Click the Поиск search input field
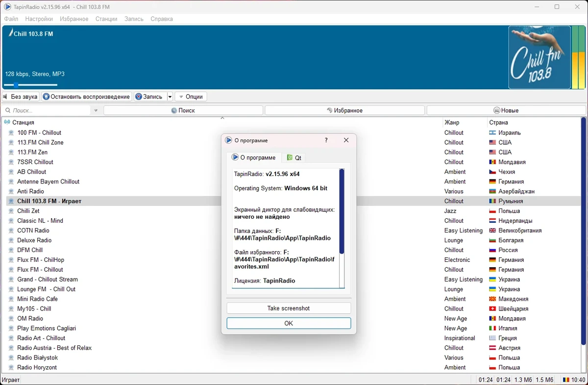The width and height of the screenshot is (588, 385). 48,111
